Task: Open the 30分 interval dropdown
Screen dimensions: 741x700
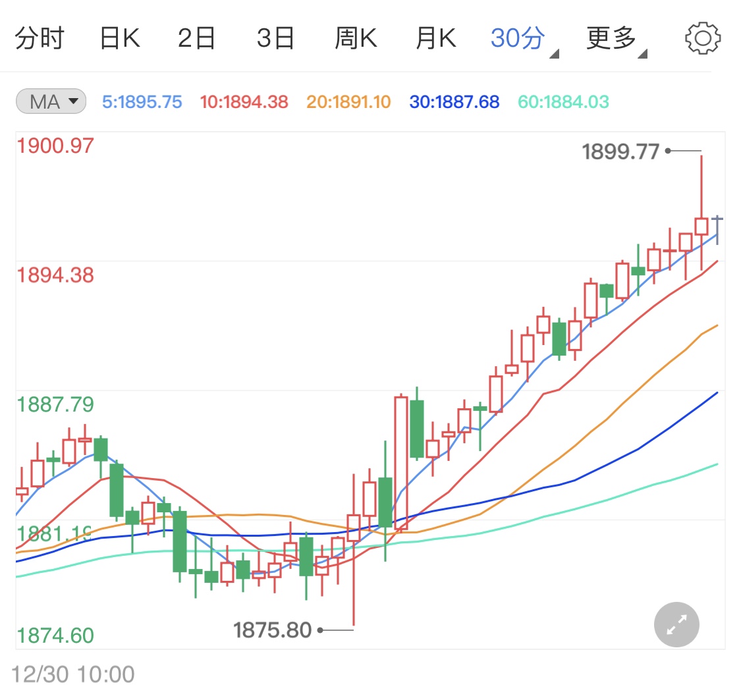Action: 524,40
